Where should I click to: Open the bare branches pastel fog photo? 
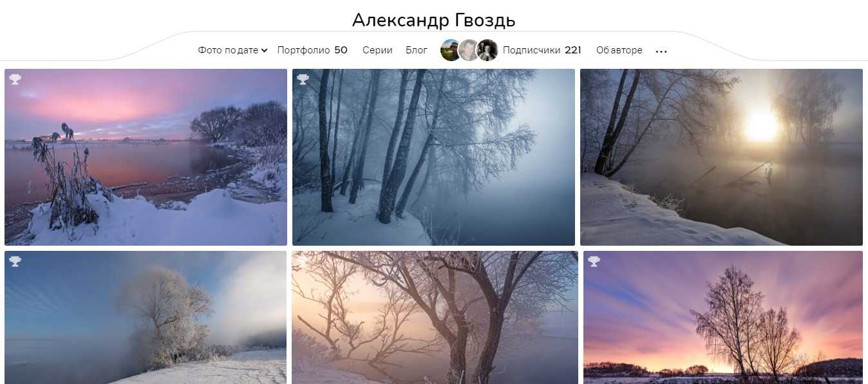435,318
